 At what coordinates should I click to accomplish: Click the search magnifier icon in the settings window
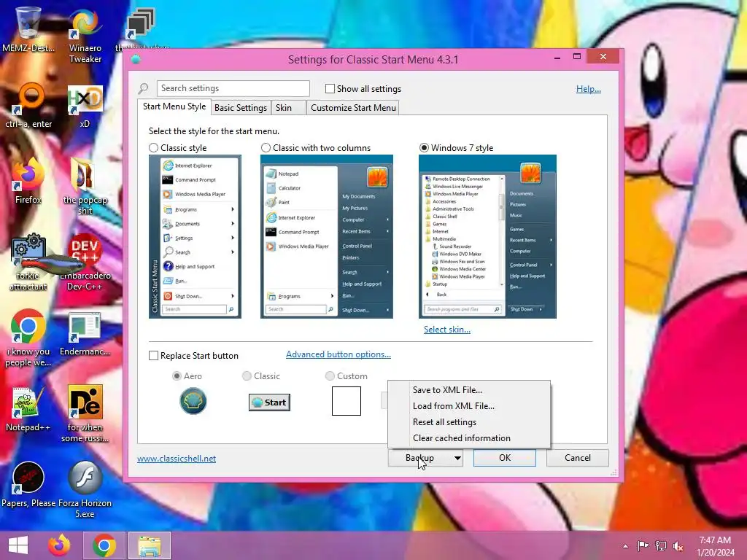pos(144,88)
